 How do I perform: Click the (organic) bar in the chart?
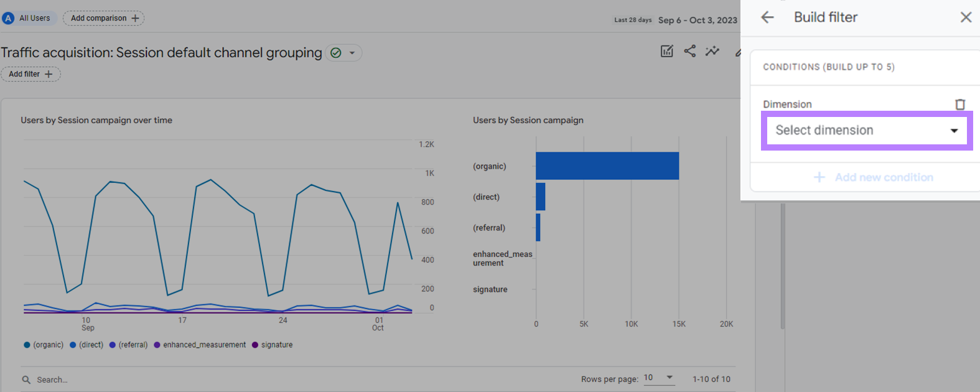[x=607, y=166]
